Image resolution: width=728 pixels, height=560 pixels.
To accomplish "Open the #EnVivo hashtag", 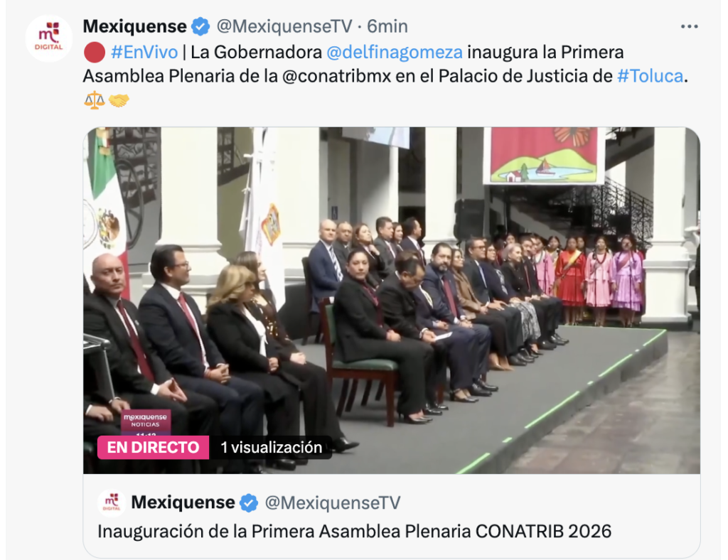I will click(x=144, y=52).
